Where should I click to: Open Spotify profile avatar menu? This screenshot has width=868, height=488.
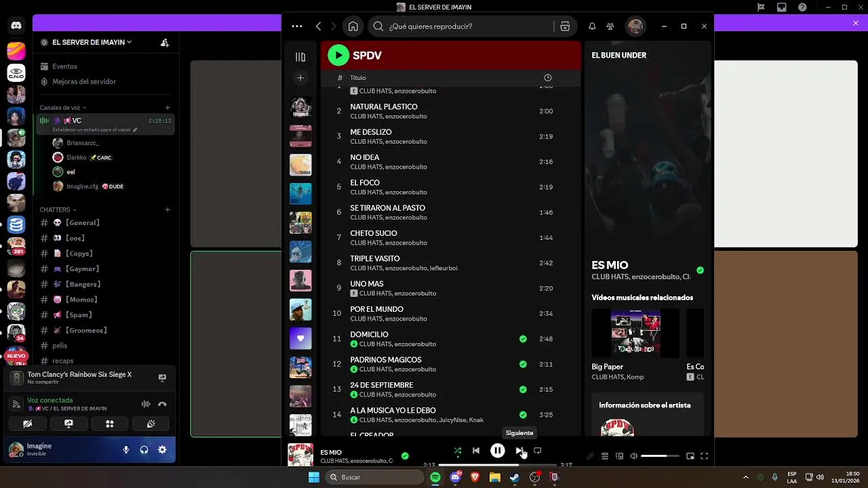tap(635, 26)
